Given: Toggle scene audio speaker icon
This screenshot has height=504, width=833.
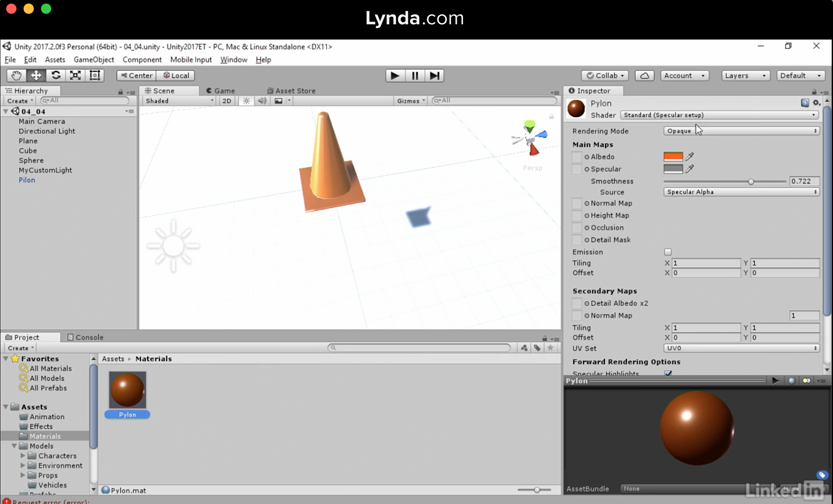Looking at the screenshot, I should [262, 101].
